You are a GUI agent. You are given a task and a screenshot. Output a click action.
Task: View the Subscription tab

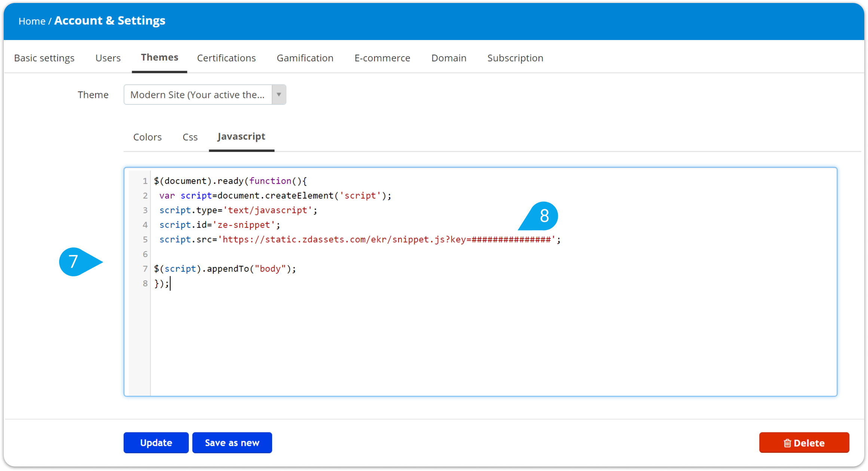(515, 58)
